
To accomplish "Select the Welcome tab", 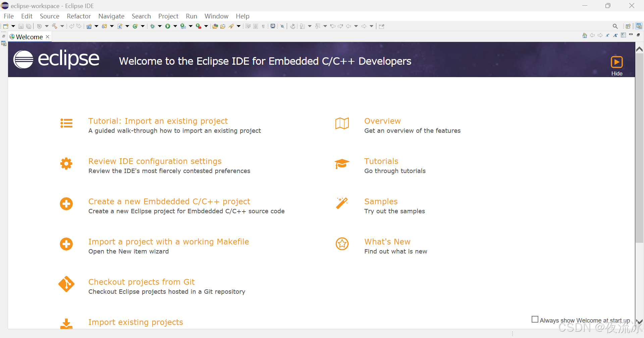I will click(x=29, y=37).
